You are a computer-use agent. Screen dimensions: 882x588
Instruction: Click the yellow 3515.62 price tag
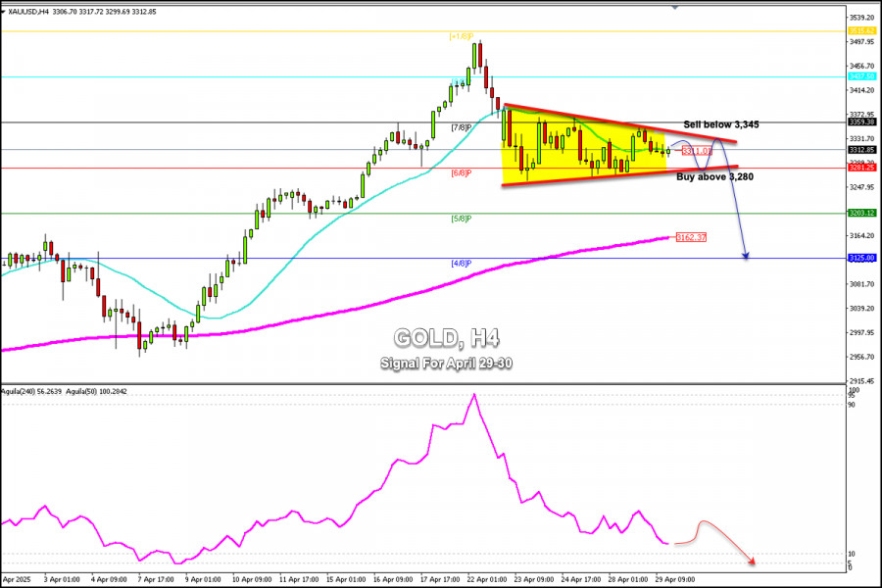pyautogui.click(x=861, y=31)
